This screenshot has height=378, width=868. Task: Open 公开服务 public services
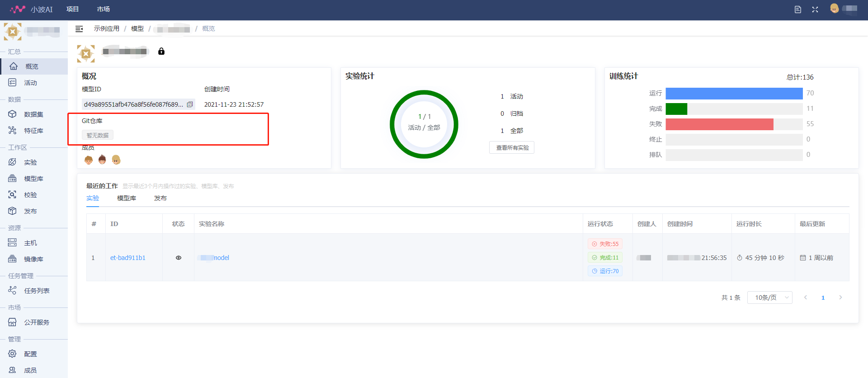click(x=34, y=322)
